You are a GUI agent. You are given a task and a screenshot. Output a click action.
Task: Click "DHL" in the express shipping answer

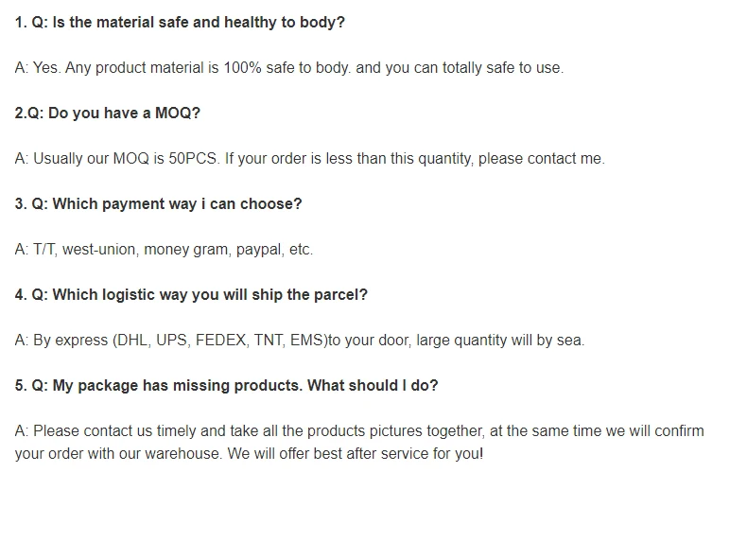click(130, 340)
